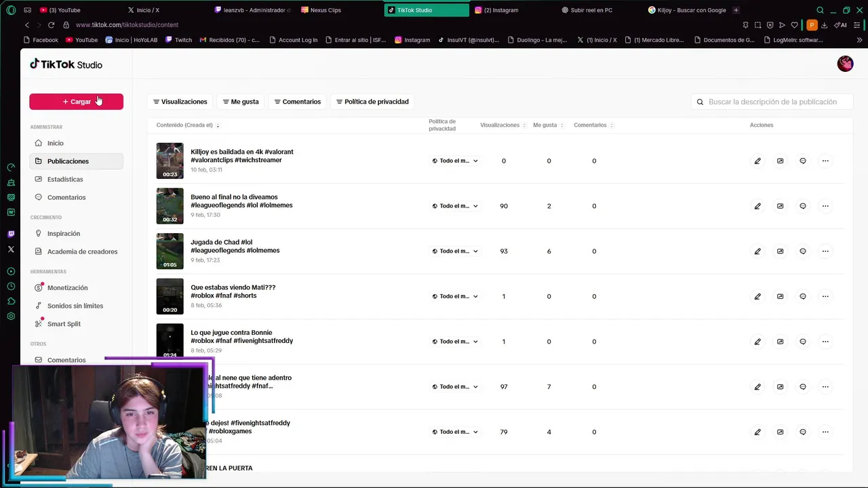This screenshot has height=488, width=868.
Task: Click pencil icon for Que estabas viendo Mati post
Action: click(x=757, y=296)
